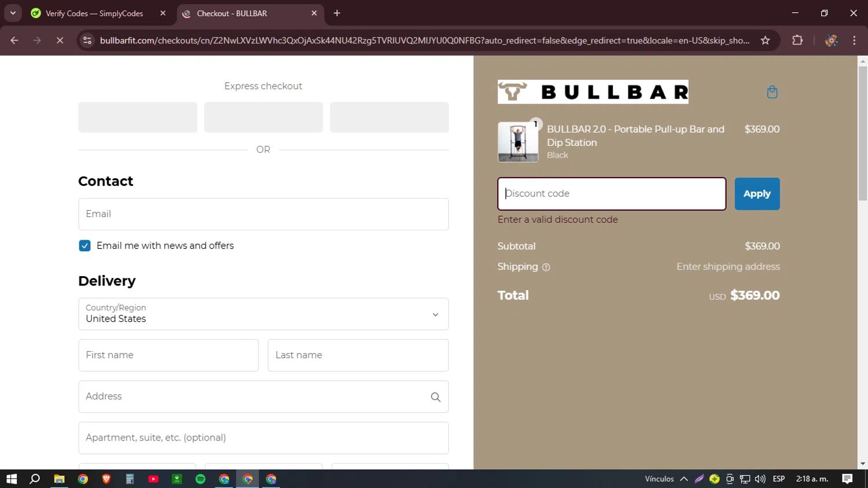Click the Email input field
This screenshot has height=488, width=868.
tap(263, 214)
